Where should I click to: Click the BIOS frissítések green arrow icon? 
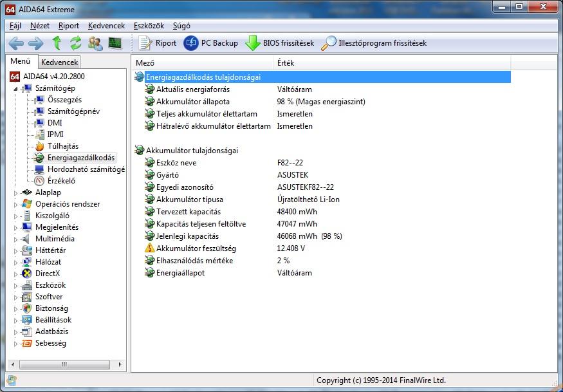253,43
